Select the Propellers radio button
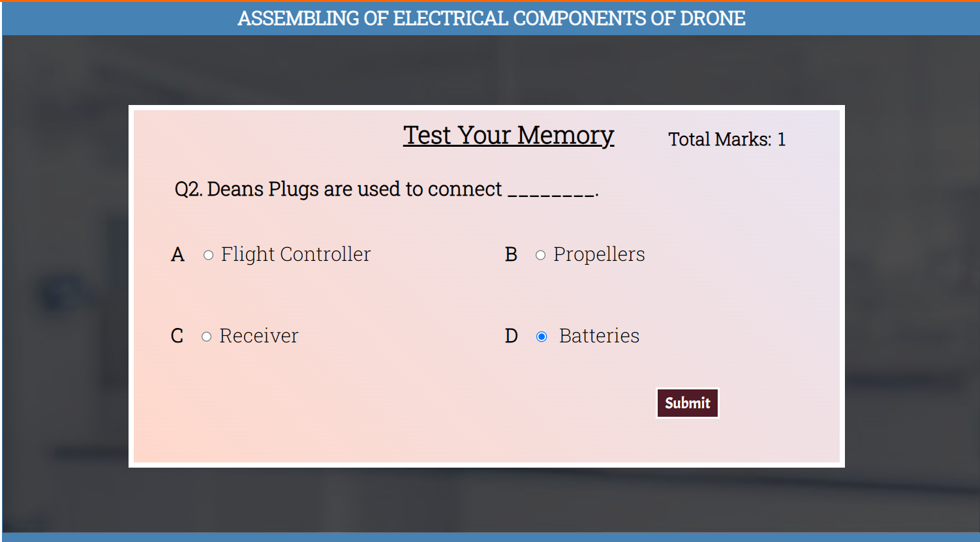Screen dimensions: 980x542 coord(540,255)
